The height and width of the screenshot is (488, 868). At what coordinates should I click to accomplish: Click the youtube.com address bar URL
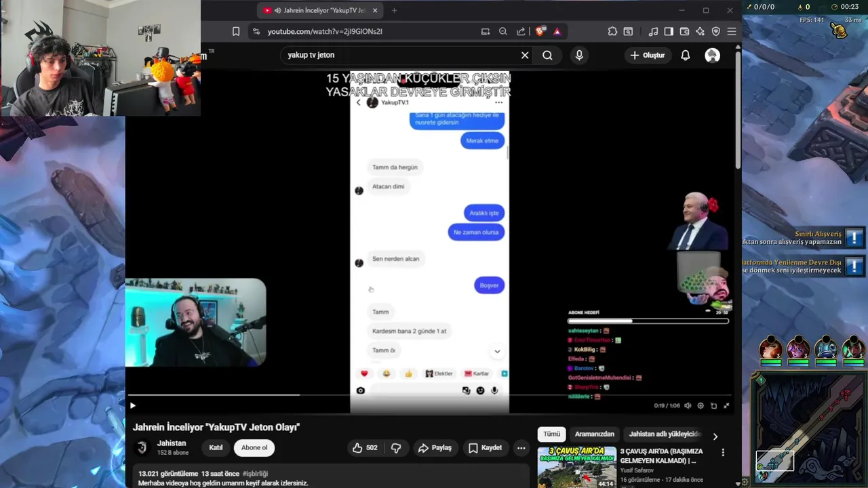(325, 31)
